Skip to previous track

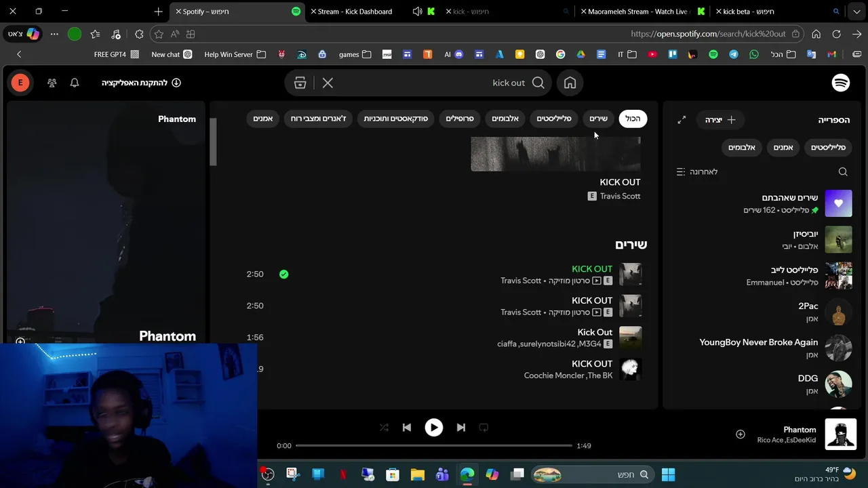(407, 428)
